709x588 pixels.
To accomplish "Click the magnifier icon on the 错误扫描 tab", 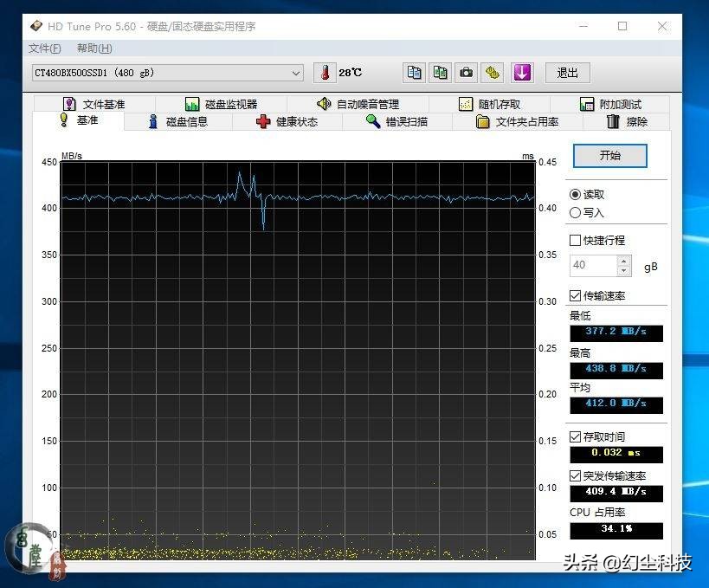I will (370, 121).
